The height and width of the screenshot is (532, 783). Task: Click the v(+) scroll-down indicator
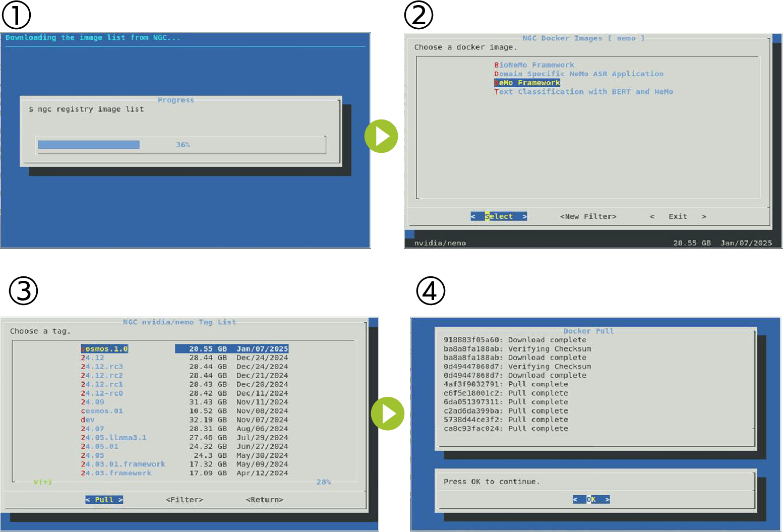point(42,482)
